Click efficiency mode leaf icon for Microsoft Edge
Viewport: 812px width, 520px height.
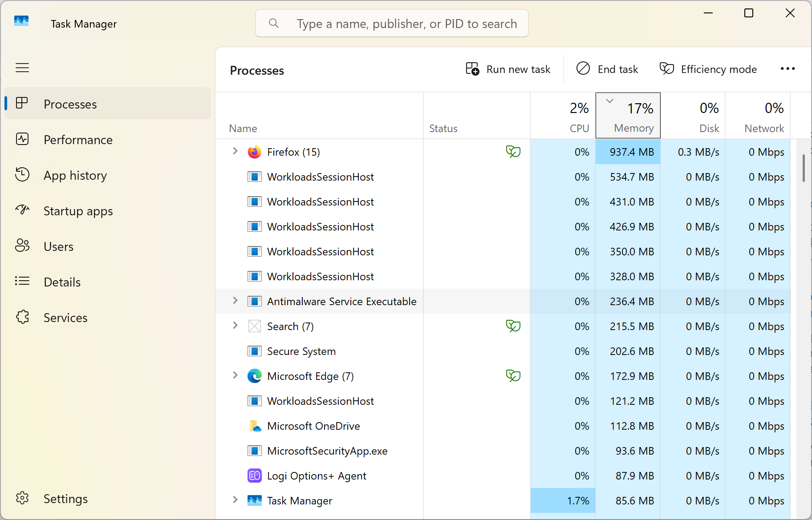click(513, 376)
